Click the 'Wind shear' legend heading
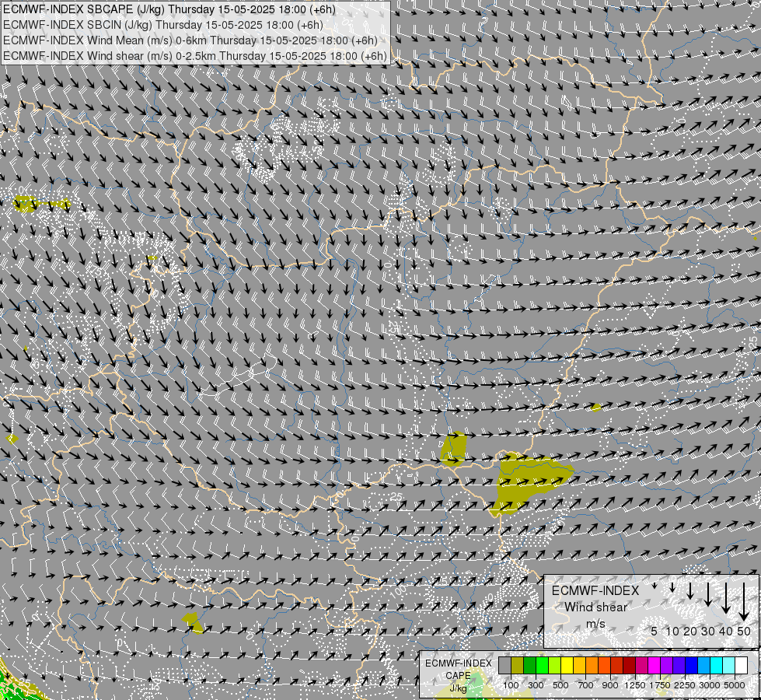This screenshot has height=700, width=761. [x=595, y=607]
